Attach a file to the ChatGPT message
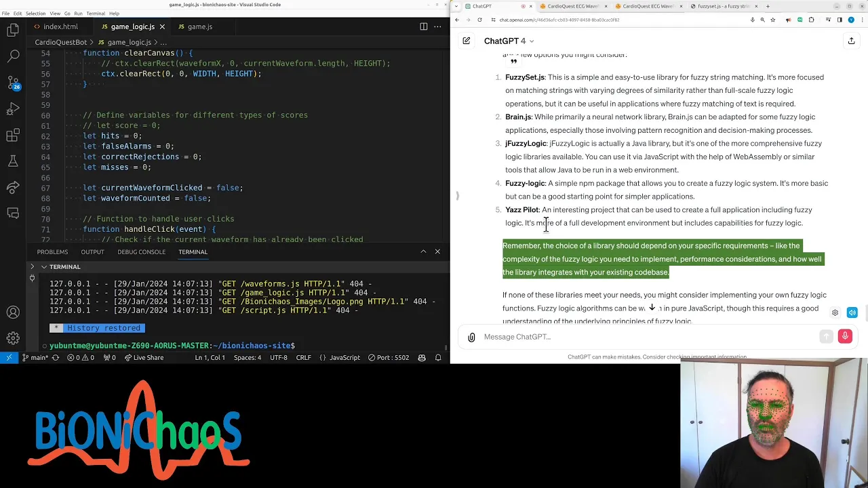Screen dimensions: 868x488 click(471, 337)
